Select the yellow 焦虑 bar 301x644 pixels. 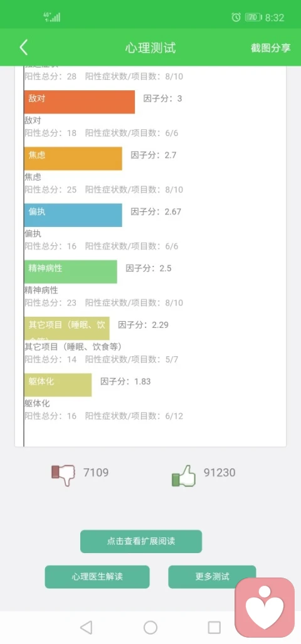pyautogui.click(x=73, y=159)
